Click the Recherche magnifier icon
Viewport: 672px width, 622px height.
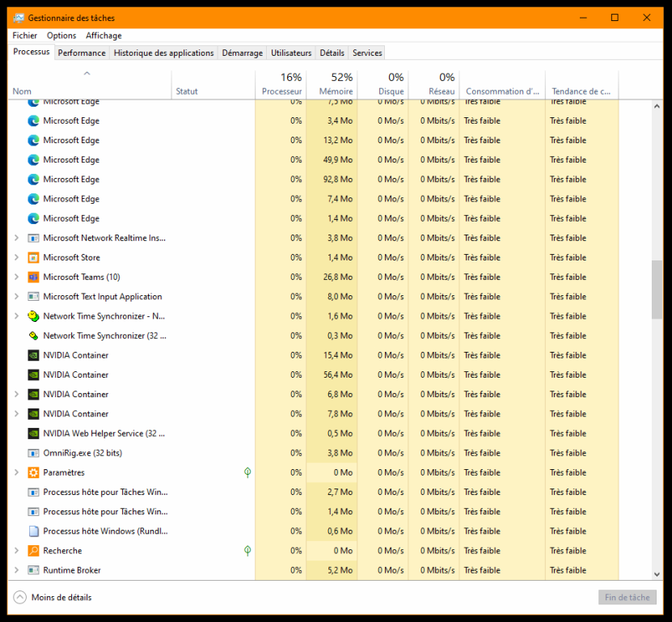[x=33, y=551]
